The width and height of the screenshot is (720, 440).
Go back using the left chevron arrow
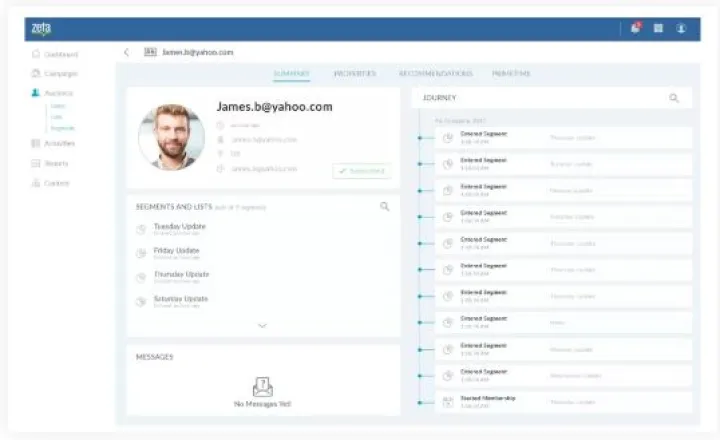tap(127, 52)
